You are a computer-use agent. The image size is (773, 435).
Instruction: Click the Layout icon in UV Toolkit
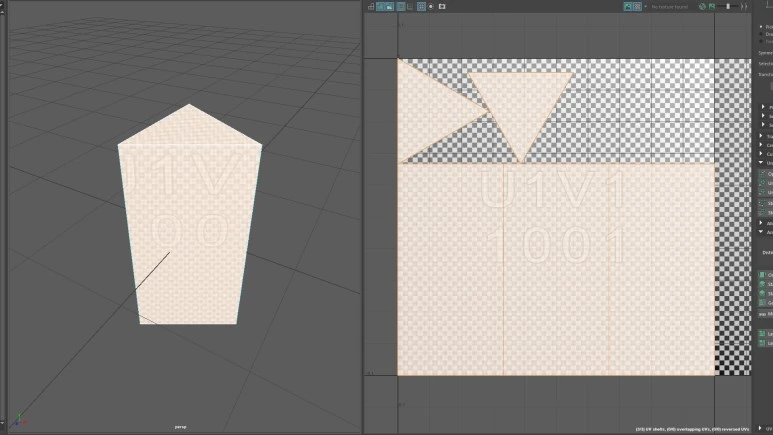(x=763, y=334)
